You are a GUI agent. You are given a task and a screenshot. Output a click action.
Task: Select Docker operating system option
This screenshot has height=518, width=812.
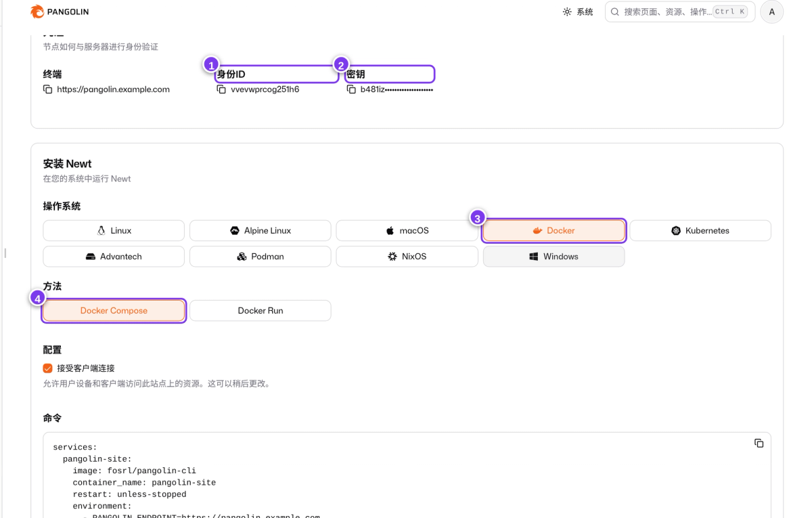[x=554, y=230]
